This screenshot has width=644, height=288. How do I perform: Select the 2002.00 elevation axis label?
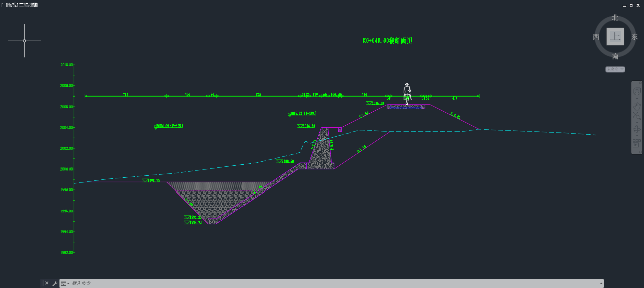[x=67, y=148]
